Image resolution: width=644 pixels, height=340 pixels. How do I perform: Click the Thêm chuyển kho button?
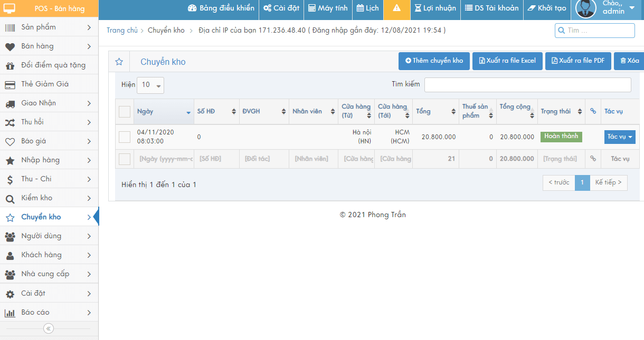(x=434, y=61)
